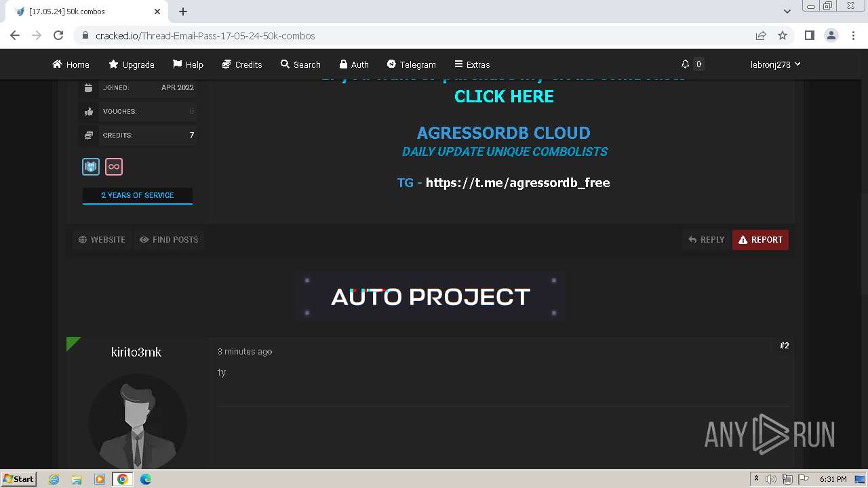The width and height of the screenshot is (868, 488).
Task: Share this page icon in address bar
Action: click(x=761, y=35)
